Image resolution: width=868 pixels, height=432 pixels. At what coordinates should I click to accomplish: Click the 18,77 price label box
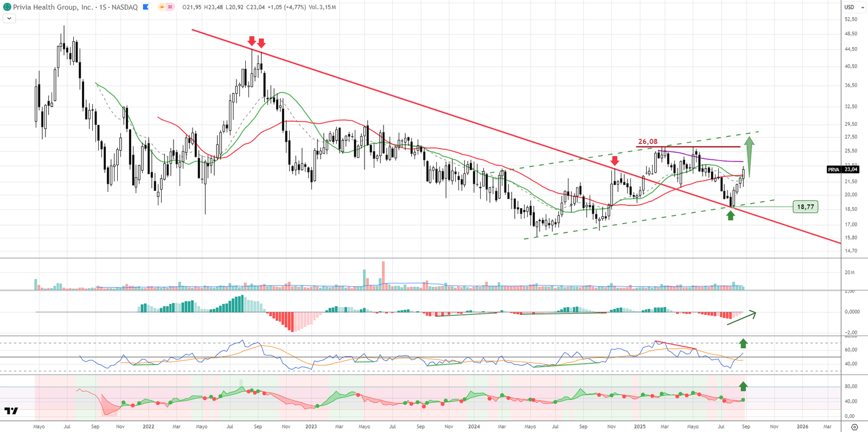coord(805,207)
